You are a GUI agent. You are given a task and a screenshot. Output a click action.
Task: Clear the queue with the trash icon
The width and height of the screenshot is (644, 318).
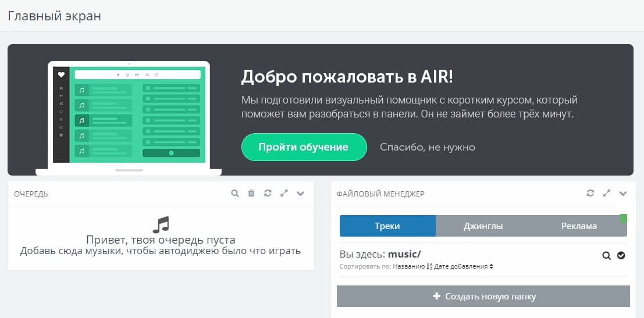pos(251,193)
